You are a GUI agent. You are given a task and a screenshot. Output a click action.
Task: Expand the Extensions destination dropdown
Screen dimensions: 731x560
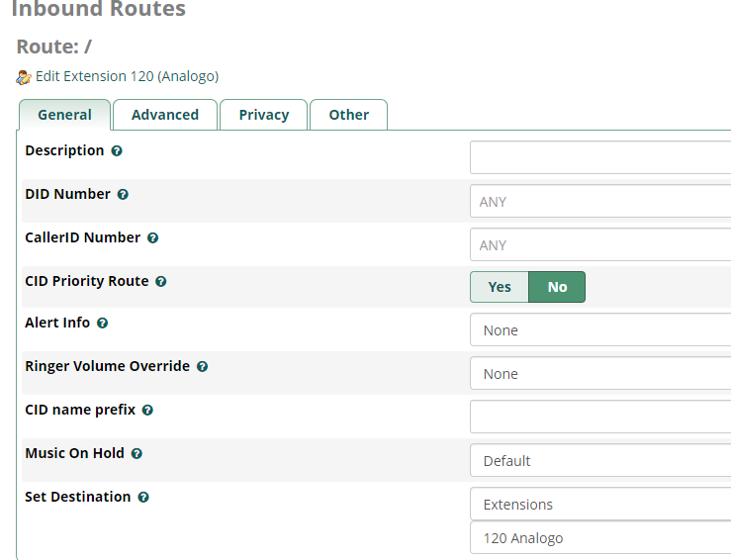599,505
